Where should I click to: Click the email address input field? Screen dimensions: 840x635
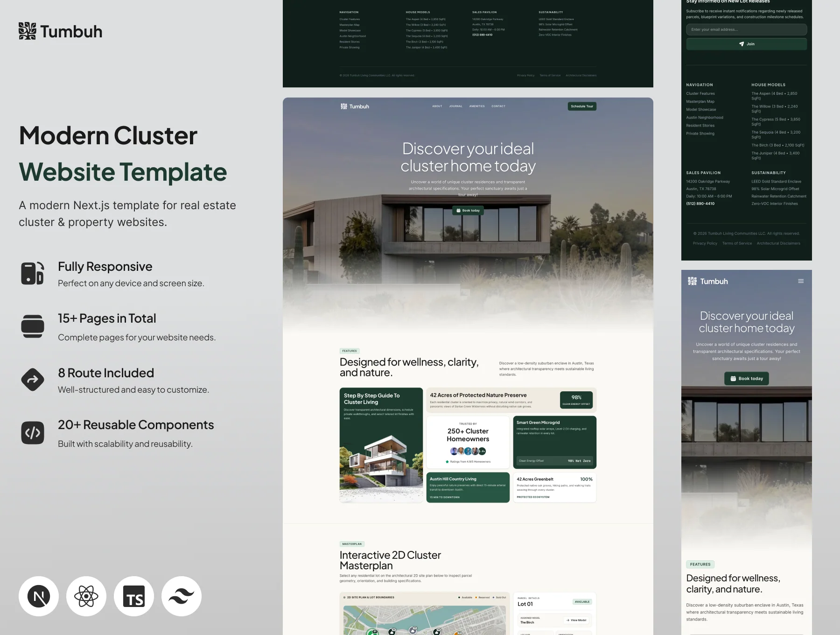click(746, 29)
